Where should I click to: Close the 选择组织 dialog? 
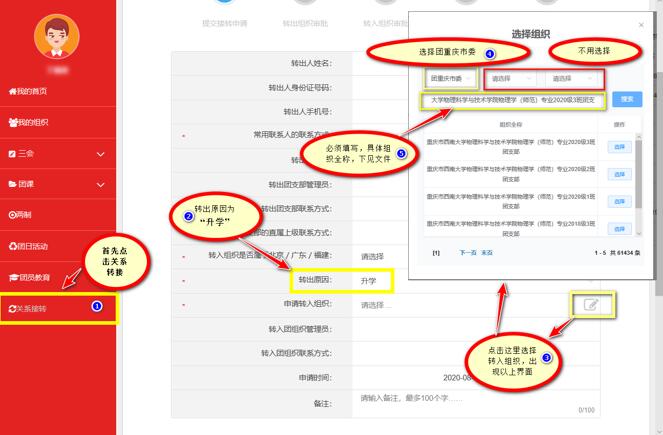[641, 25]
